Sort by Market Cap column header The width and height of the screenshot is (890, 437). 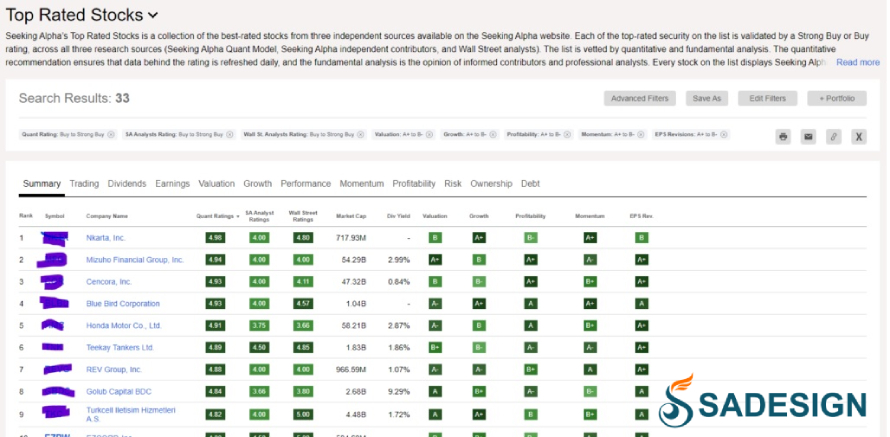point(351,216)
